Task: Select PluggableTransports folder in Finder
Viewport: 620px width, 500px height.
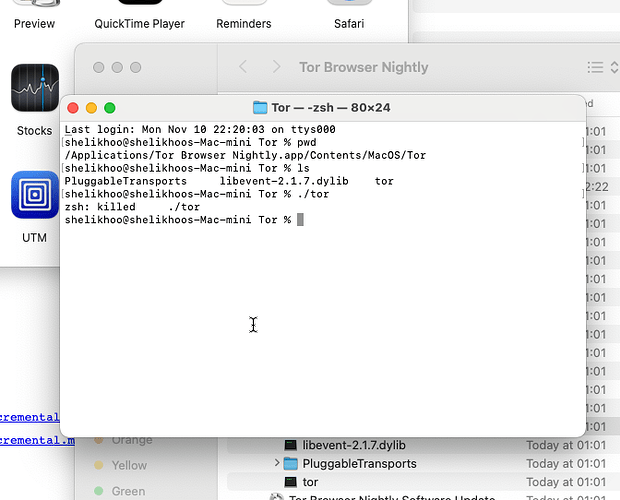Action: pyautogui.click(x=359, y=464)
